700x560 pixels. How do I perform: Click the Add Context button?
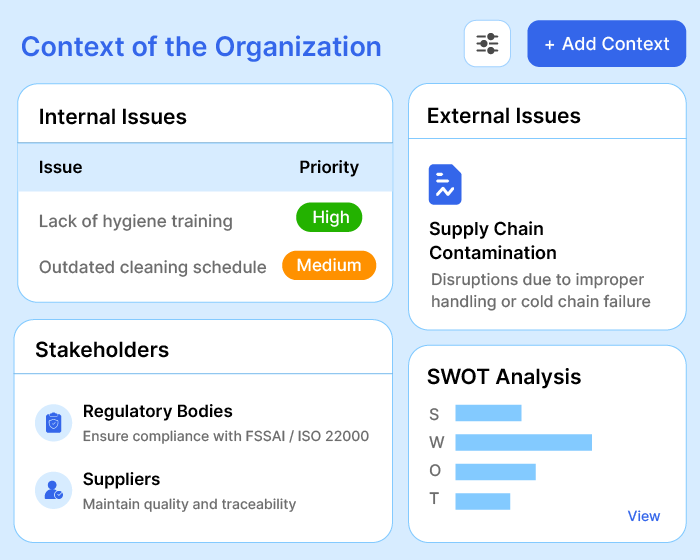[606, 44]
